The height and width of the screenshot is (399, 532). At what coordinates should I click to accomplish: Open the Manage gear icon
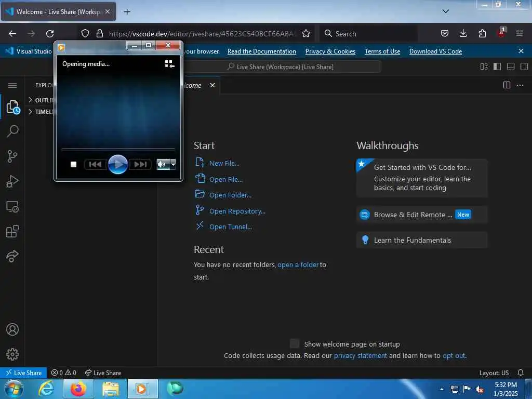(x=12, y=354)
